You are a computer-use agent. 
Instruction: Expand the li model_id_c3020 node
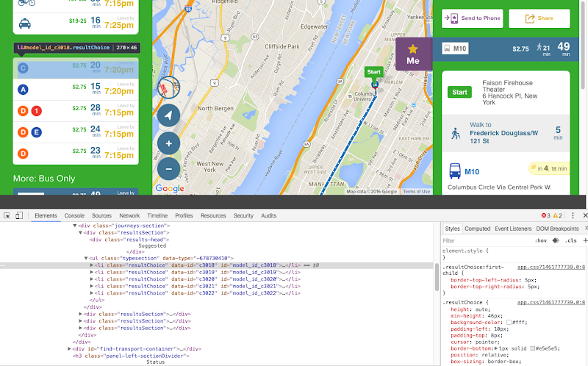point(91,279)
